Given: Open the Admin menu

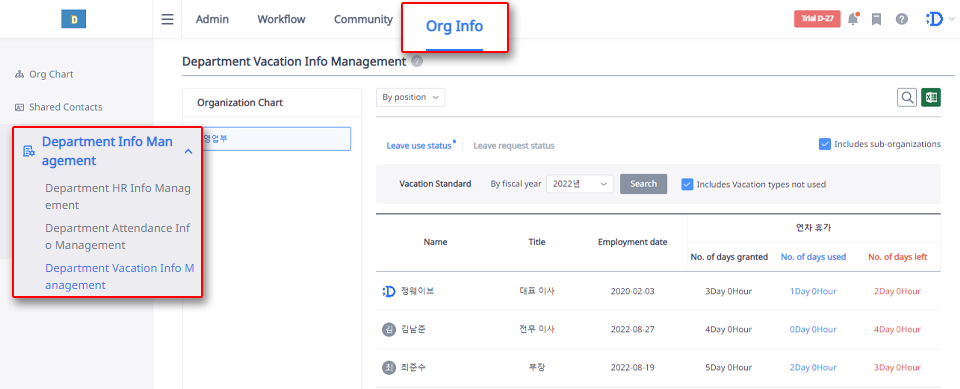Looking at the screenshot, I should pos(212,20).
